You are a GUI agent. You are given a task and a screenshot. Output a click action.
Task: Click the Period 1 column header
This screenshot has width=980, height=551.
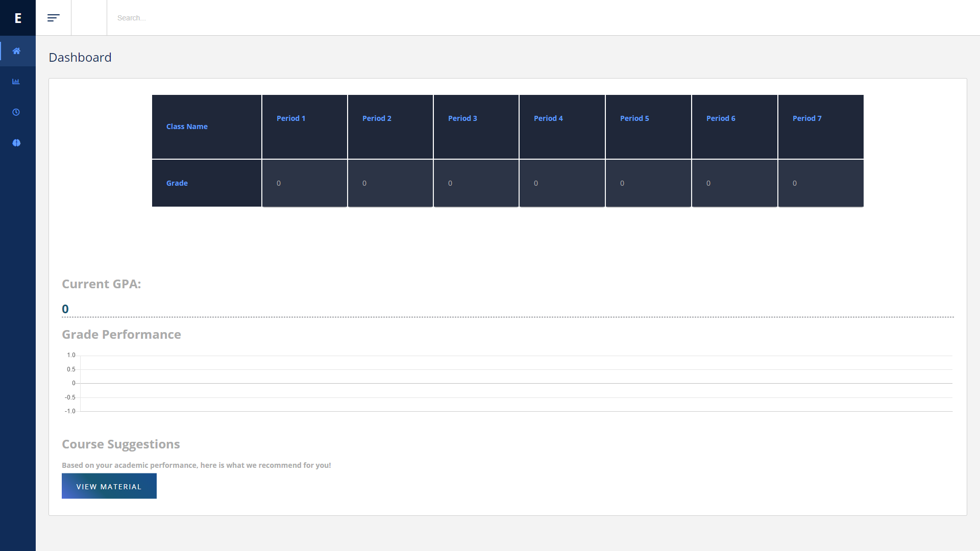[x=305, y=127]
